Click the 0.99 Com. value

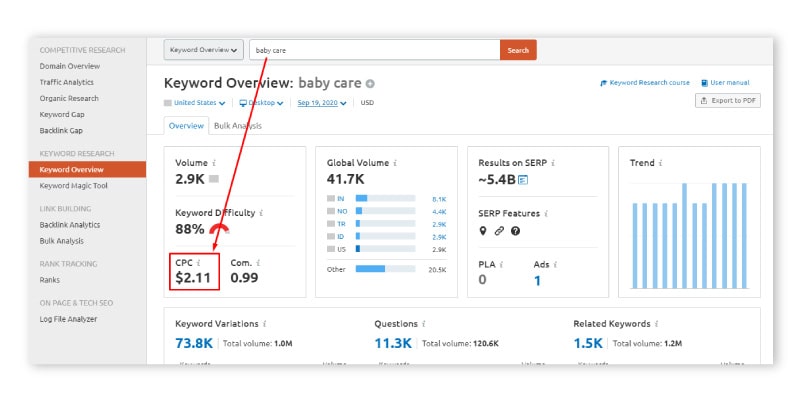pyautogui.click(x=244, y=278)
